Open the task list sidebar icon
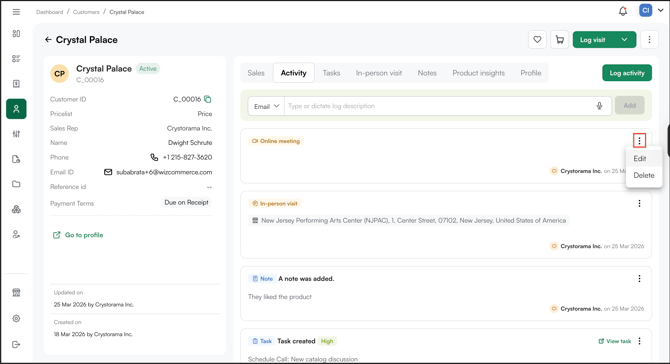 pyautogui.click(x=16, y=59)
